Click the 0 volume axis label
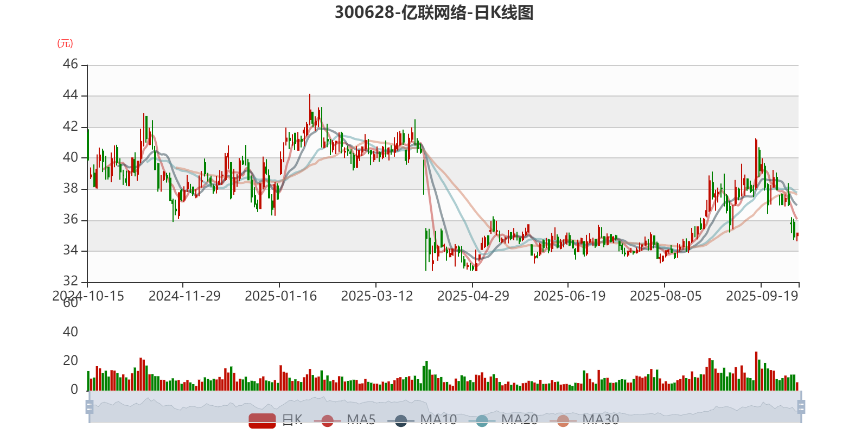 click(74, 390)
